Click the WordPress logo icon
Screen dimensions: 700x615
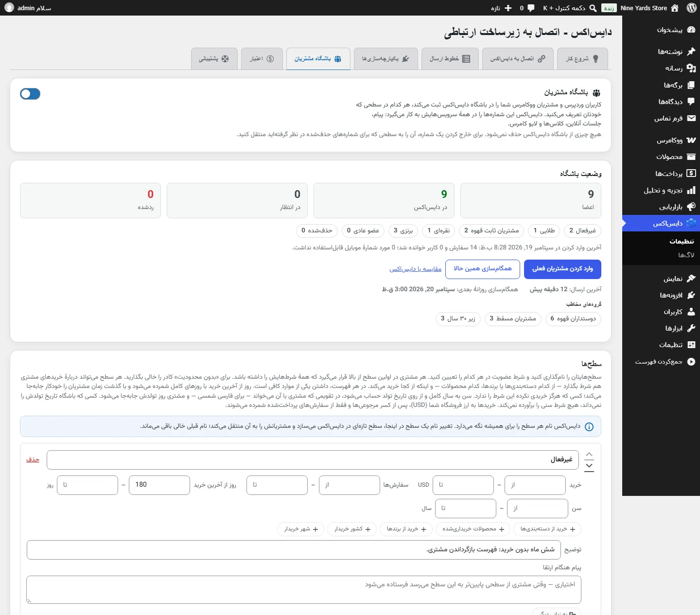coord(692,8)
